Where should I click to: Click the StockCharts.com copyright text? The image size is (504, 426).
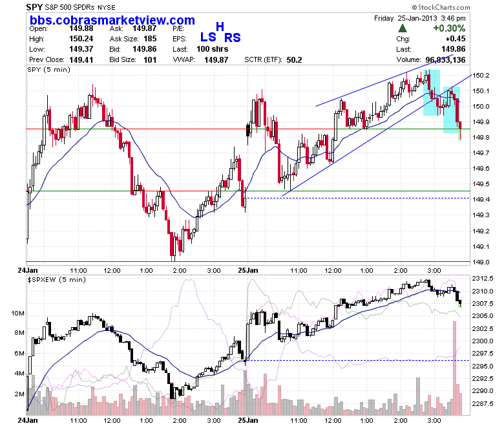tap(441, 7)
